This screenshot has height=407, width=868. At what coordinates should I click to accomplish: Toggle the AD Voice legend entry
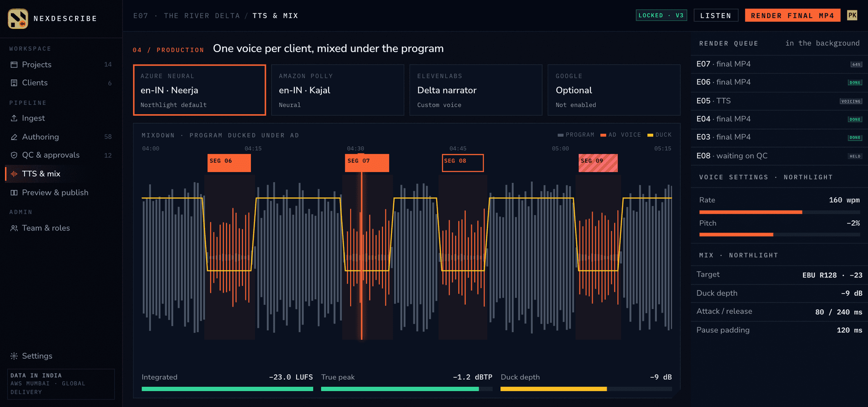(x=621, y=135)
